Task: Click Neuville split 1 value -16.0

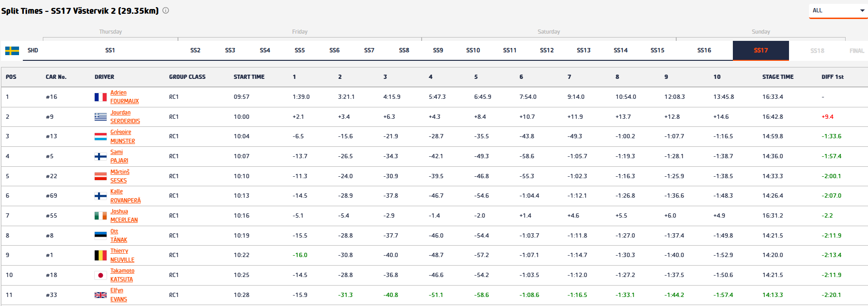Action: pos(300,255)
